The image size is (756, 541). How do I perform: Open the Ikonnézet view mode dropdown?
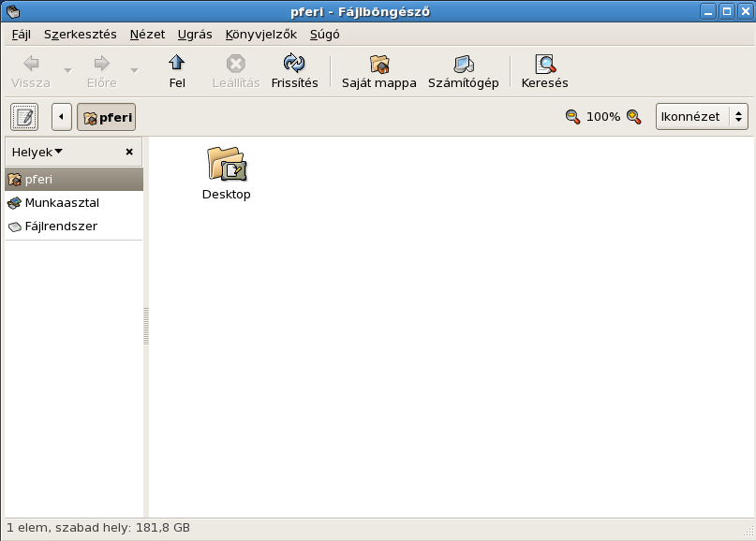(702, 117)
